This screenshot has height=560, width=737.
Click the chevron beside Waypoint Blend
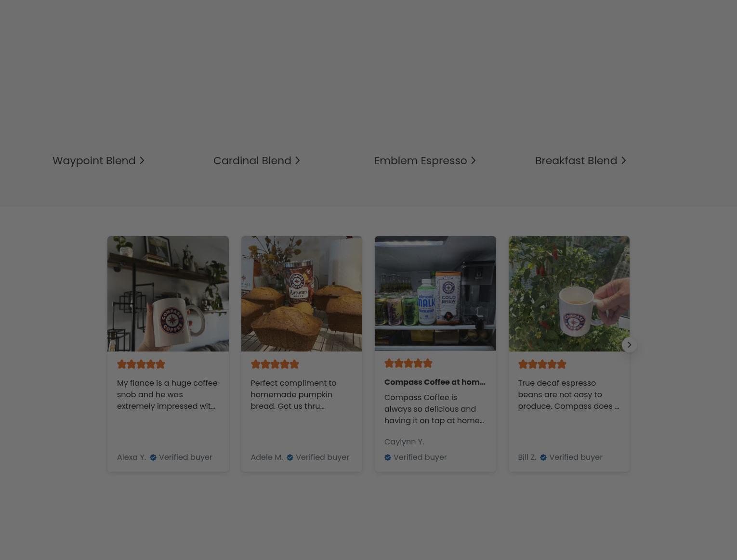coord(142,160)
